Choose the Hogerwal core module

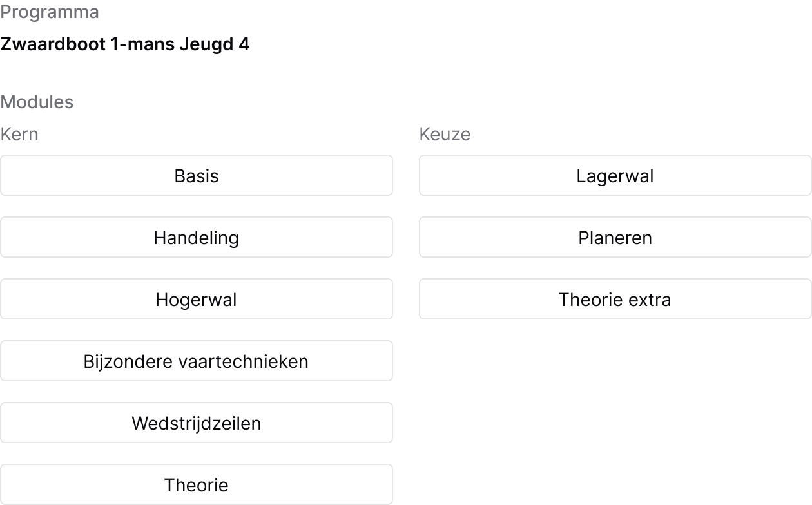(197, 299)
